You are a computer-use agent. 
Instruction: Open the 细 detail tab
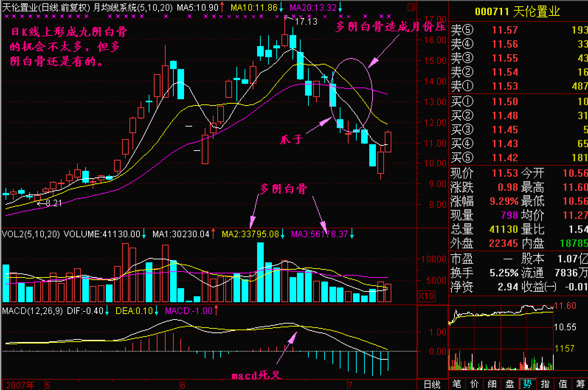click(x=492, y=384)
